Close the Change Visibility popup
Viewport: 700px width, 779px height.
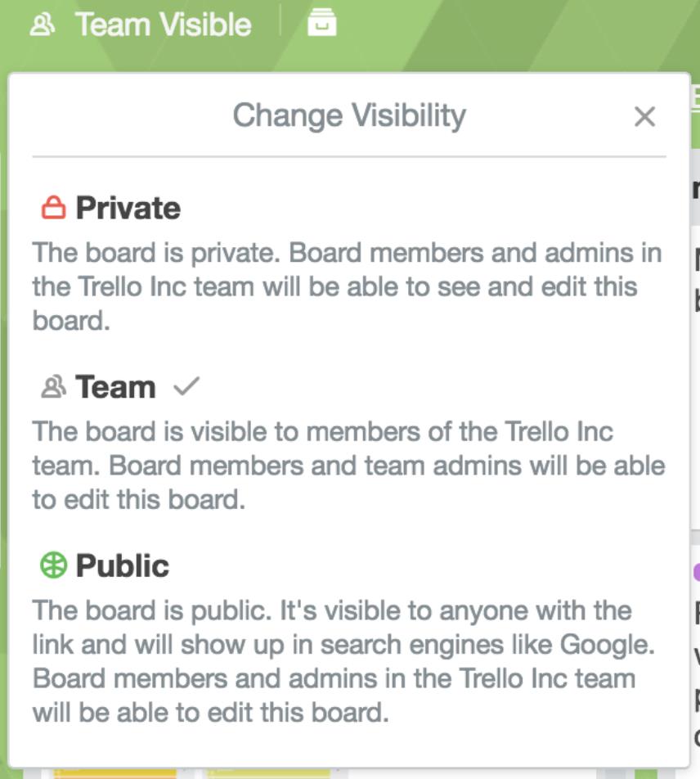click(645, 116)
